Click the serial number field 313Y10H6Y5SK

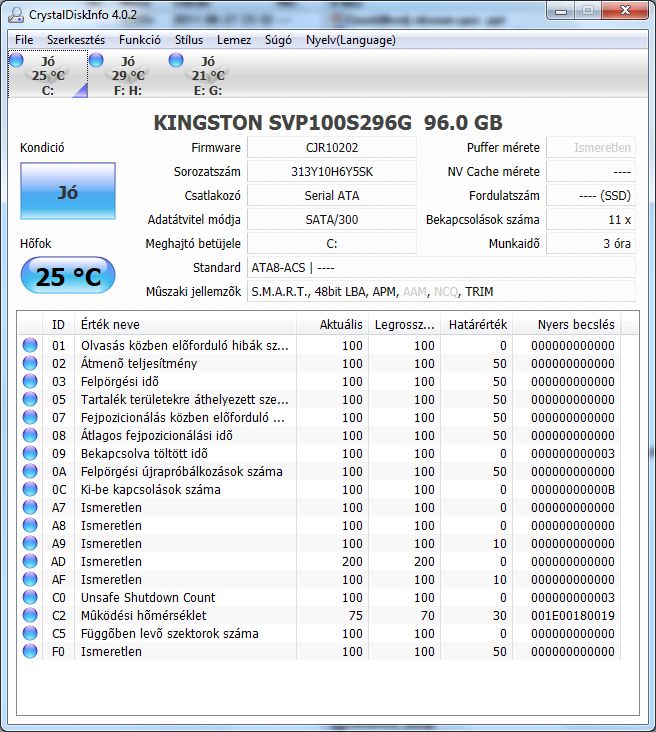click(x=332, y=172)
